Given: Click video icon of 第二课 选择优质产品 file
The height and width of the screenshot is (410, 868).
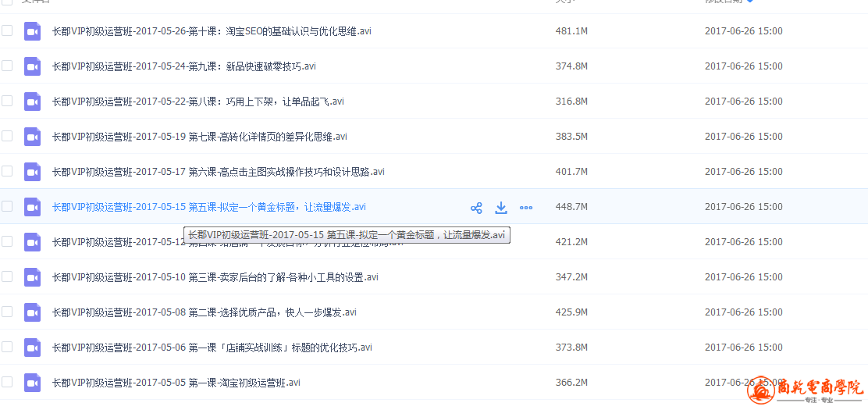Looking at the screenshot, I should coord(33,312).
